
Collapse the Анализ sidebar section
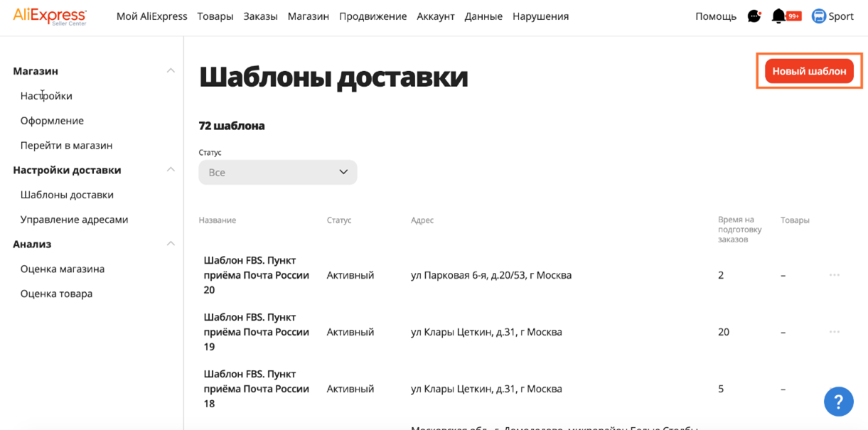point(171,244)
